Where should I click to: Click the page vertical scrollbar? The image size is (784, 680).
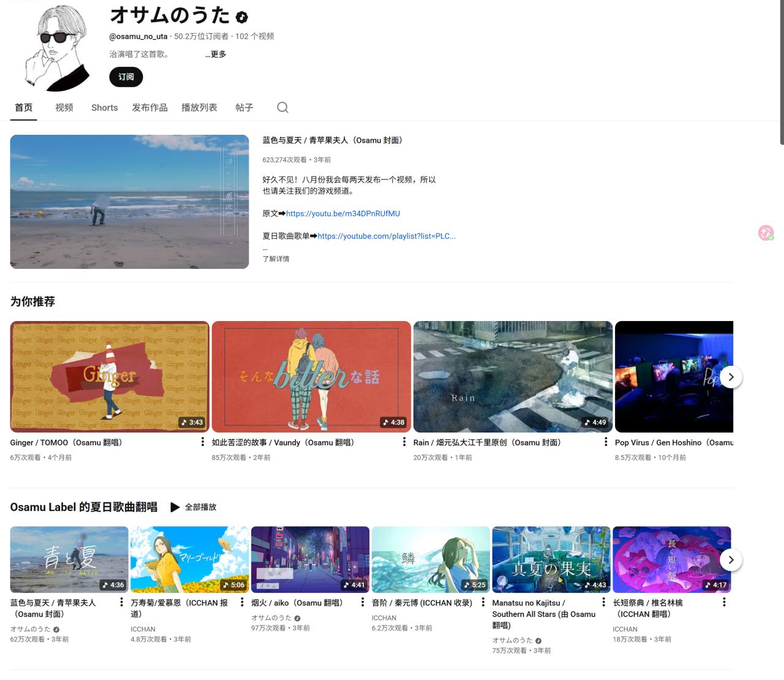point(782,74)
